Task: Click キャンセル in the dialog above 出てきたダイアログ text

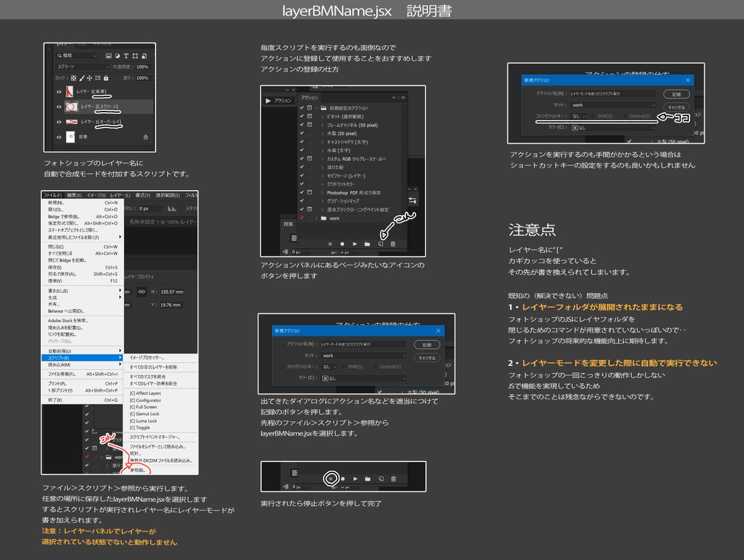Action: point(427,358)
